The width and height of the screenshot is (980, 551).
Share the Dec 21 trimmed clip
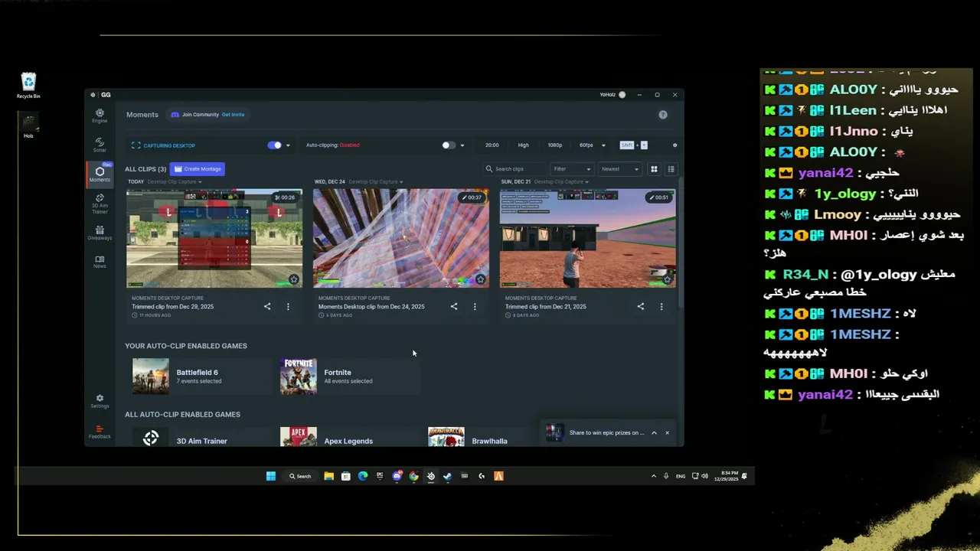coord(641,306)
